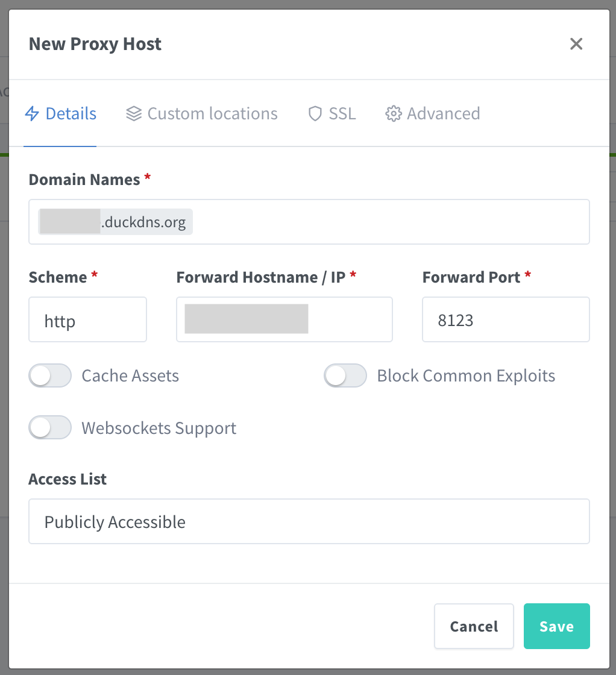Click the gear icon next to Advanced
The image size is (616, 675).
(x=394, y=114)
